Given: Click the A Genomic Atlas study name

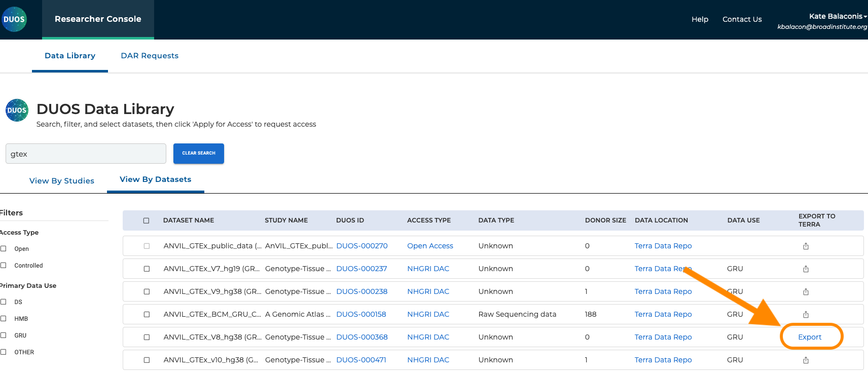Looking at the screenshot, I should click(298, 314).
